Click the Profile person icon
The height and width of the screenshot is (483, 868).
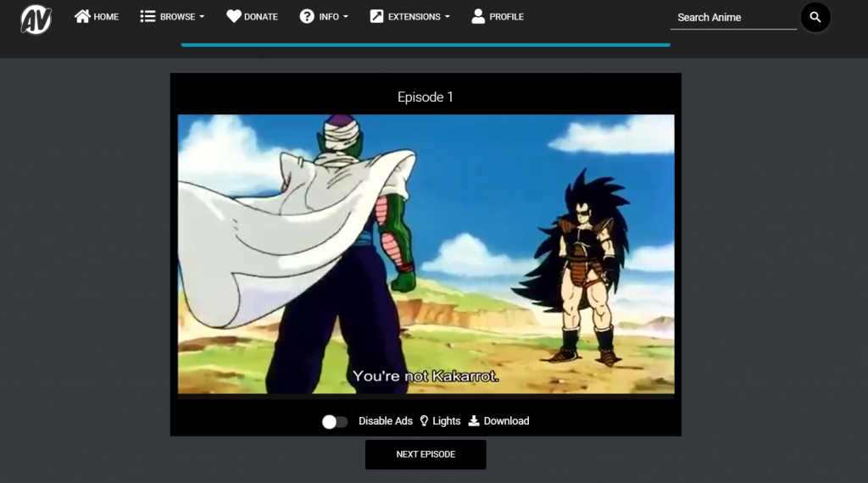[x=478, y=17]
